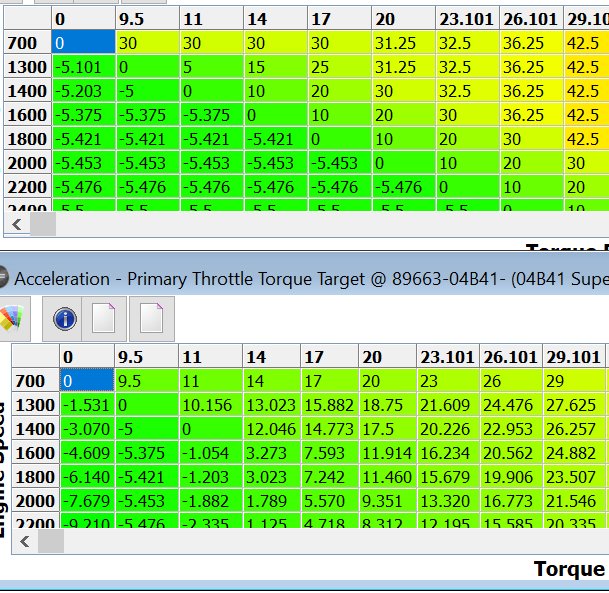
Task: Click the 25 cell in the upper table's 1300 row
Action: click(x=339, y=67)
